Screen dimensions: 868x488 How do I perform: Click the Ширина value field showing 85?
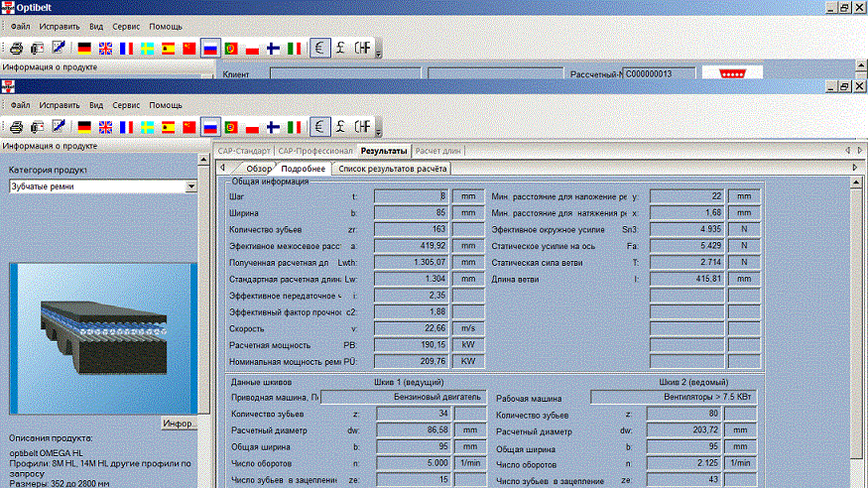click(412, 213)
